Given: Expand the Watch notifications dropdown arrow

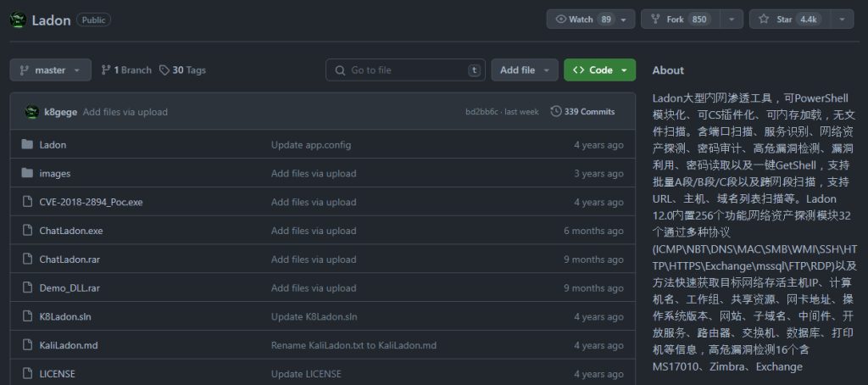Looking at the screenshot, I should [x=624, y=20].
